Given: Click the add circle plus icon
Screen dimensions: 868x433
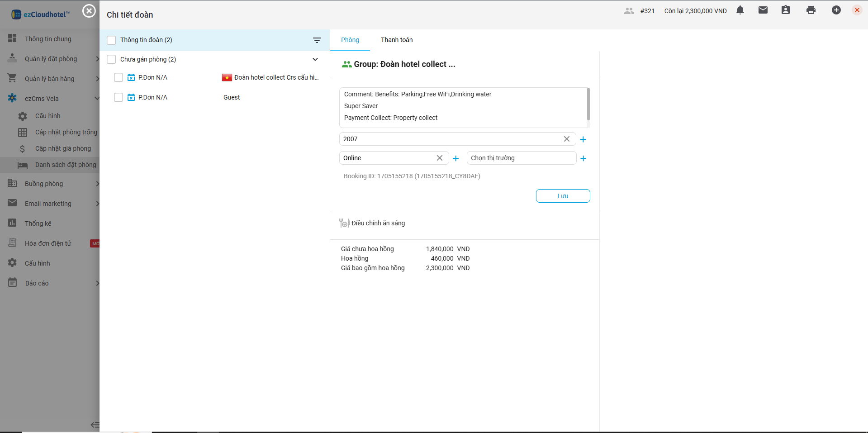Looking at the screenshot, I should click(x=836, y=10).
